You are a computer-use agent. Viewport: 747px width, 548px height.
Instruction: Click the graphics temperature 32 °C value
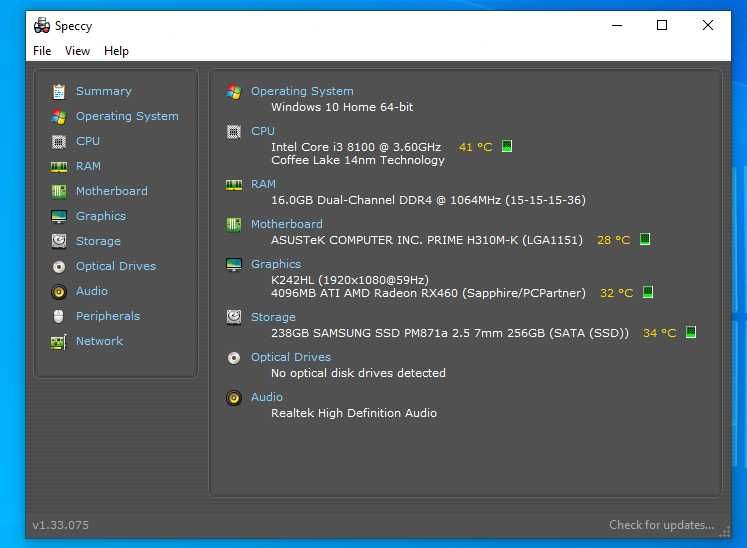pyautogui.click(x=616, y=293)
